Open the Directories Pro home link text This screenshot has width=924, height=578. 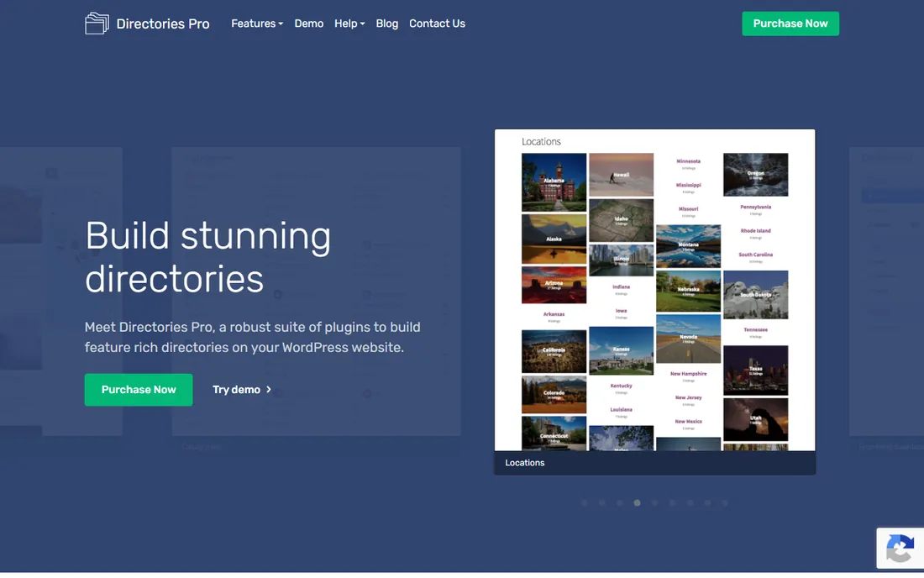tap(163, 24)
